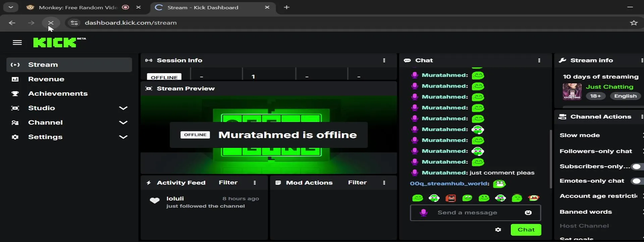Insert the sleepy closed-eyes green emote
This screenshot has height=242, width=644.
pyautogui.click(x=517, y=198)
